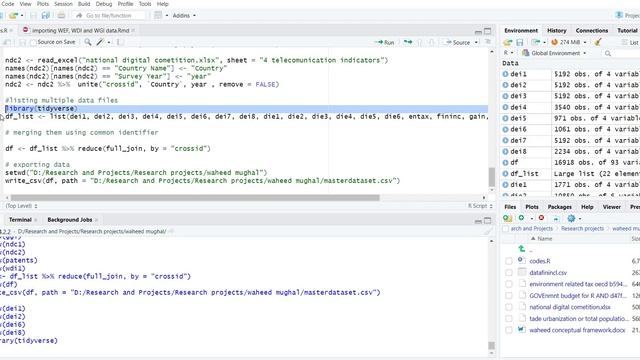Click the document outline icon in editor
The width and height of the screenshot is (640, 360).
(x=487, y=42)
